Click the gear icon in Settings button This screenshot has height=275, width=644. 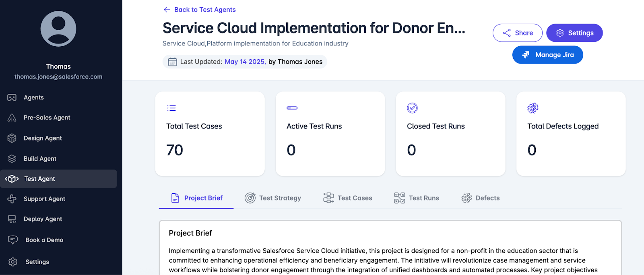tap(560, 33)
